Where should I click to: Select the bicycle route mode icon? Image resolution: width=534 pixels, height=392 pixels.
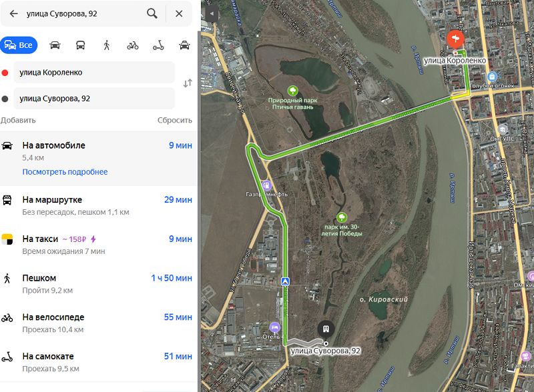[x=132, y=45]
